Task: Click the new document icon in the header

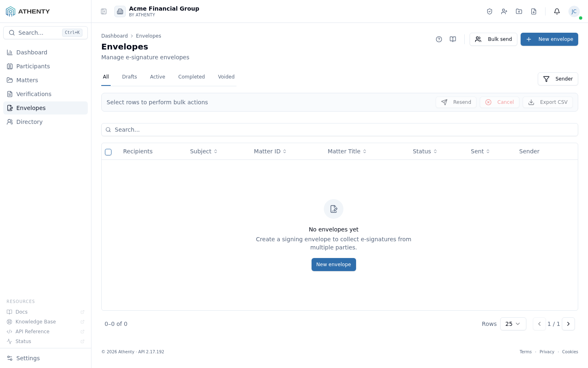Action: click(534, 11)
